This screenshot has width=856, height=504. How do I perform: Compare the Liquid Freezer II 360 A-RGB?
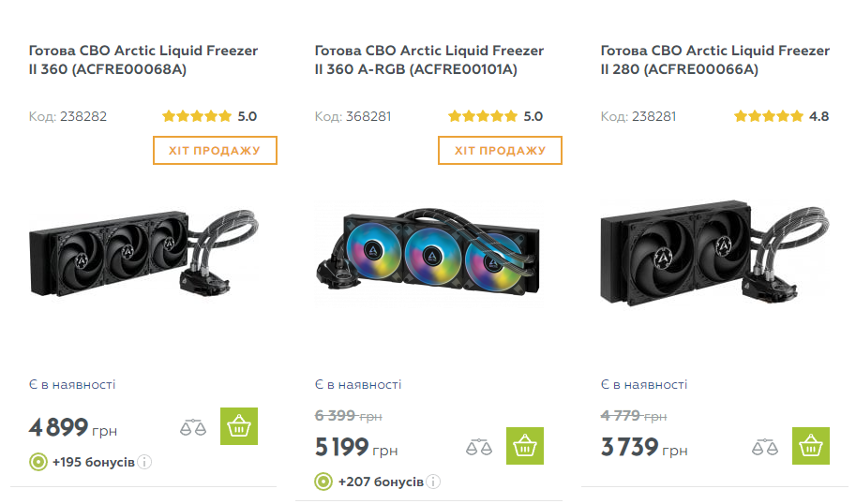click(479, 447)
